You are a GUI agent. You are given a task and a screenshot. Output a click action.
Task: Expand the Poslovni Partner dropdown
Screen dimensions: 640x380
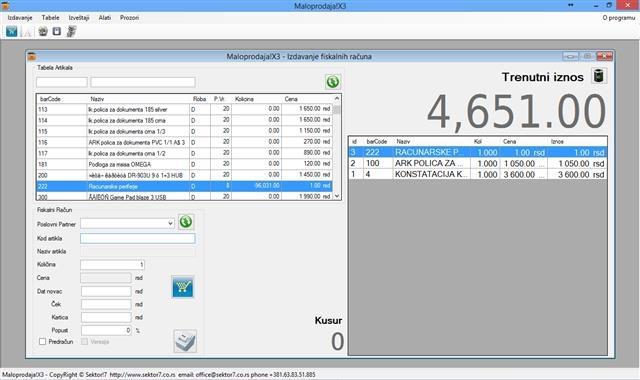click(x=170, y=224)
